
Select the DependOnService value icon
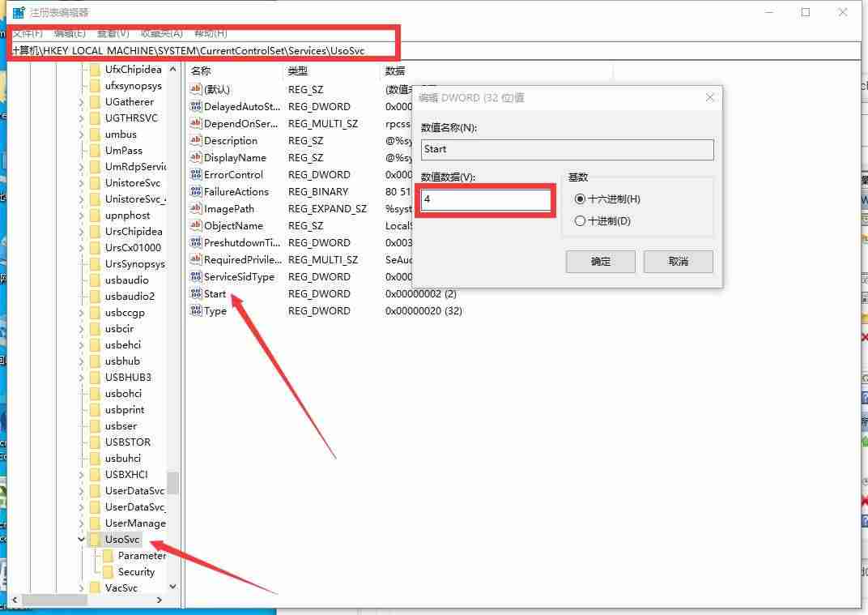point(196,123)
